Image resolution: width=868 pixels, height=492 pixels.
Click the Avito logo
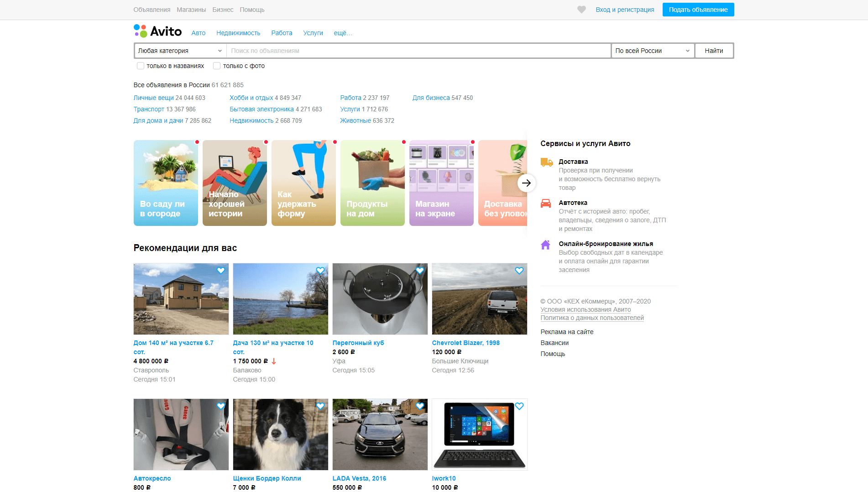click(x=157, y=31)
